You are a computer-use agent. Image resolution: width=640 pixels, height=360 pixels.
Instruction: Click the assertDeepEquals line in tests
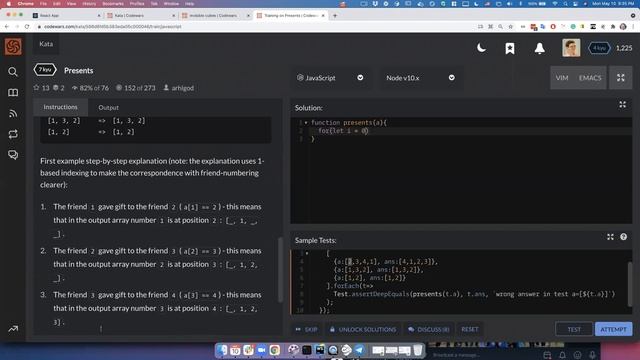[x=474, y=294]
